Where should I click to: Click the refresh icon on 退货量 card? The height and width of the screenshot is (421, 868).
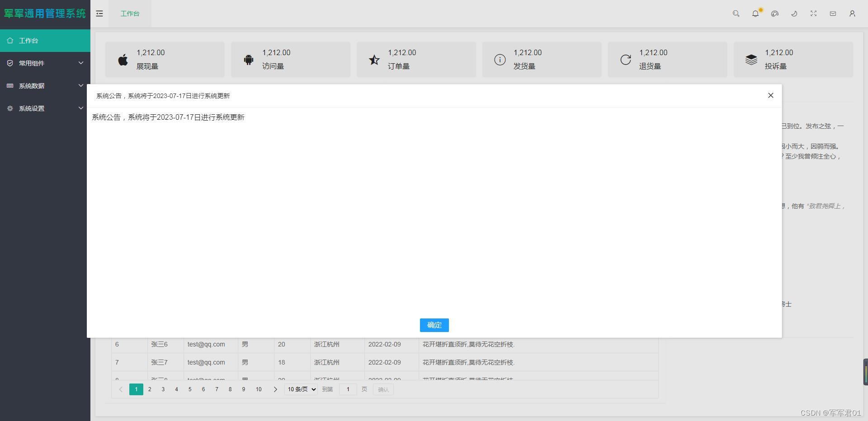pos(626,60)
